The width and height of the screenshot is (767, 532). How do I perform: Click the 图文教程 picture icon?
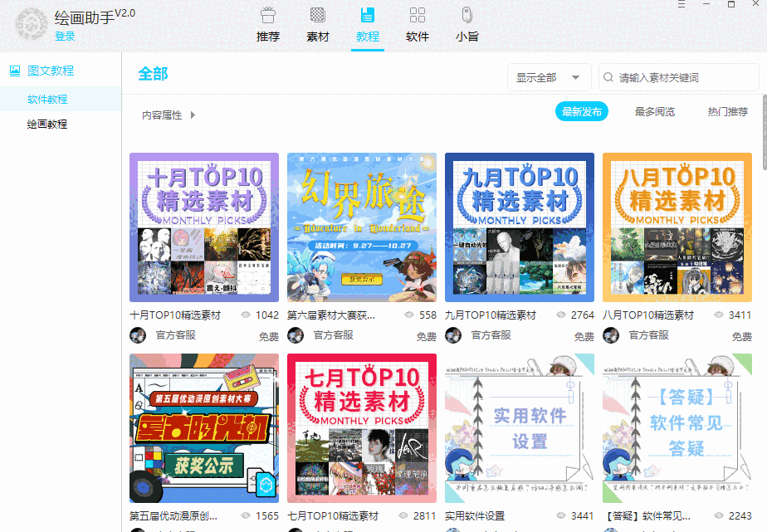(15, 71)
